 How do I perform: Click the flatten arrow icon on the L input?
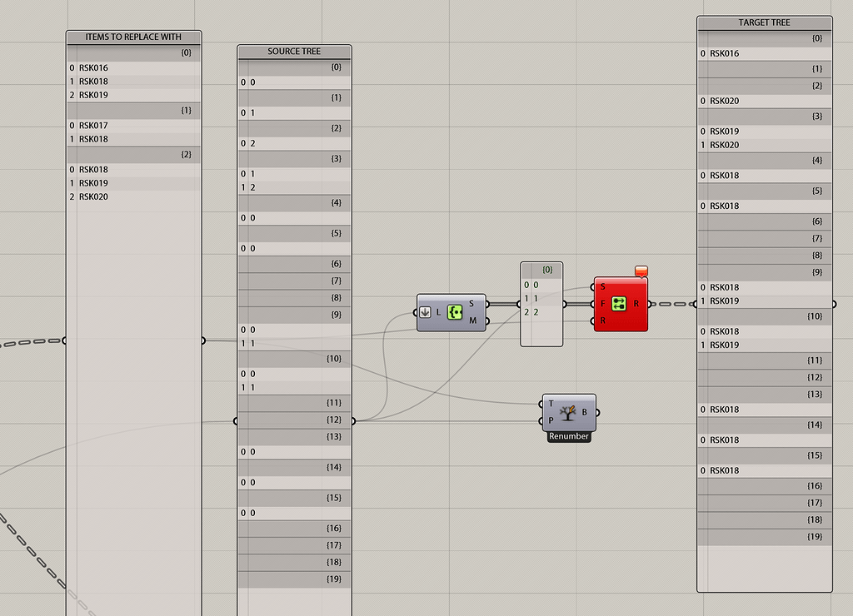pyautogui.click(x=426, y=312)
